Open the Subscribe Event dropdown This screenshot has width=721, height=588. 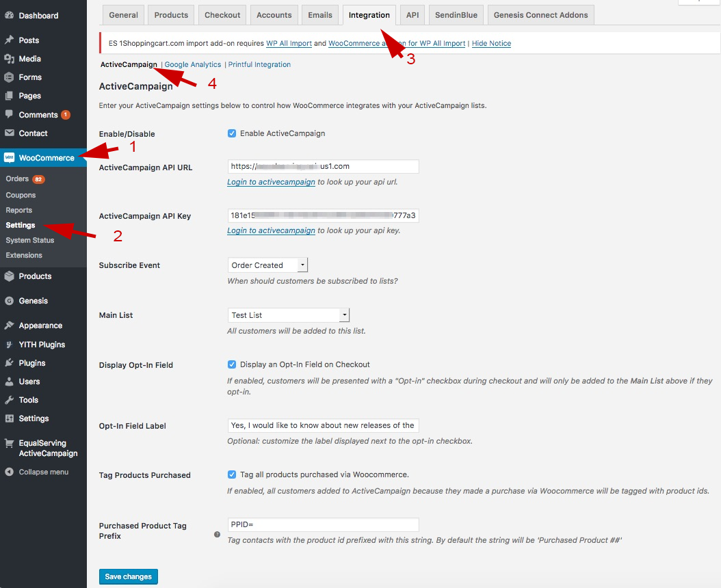coord(267,265)
